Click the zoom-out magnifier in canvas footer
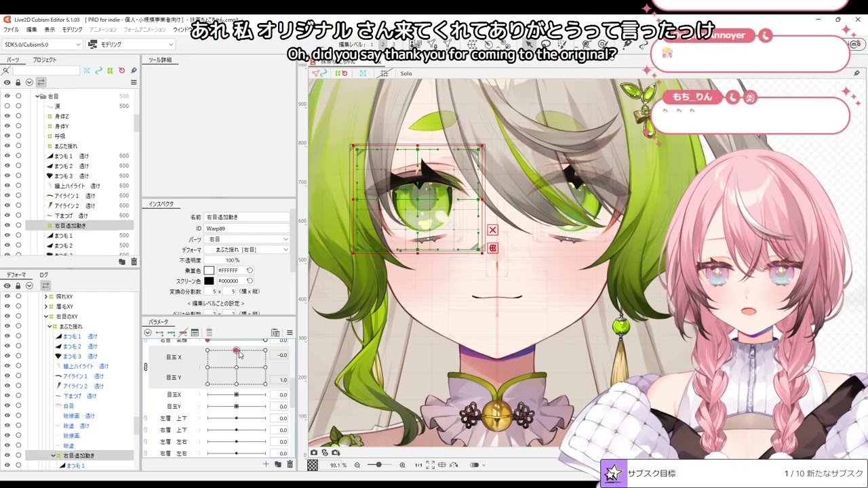Viewport: 868px width, 488px height. point(357,465)
